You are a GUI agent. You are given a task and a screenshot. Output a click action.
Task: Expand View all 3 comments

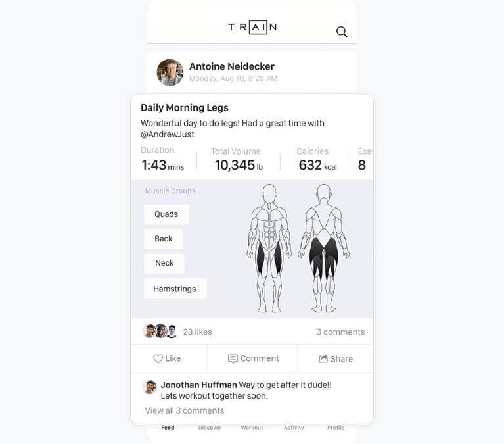[x=185, y=410]
